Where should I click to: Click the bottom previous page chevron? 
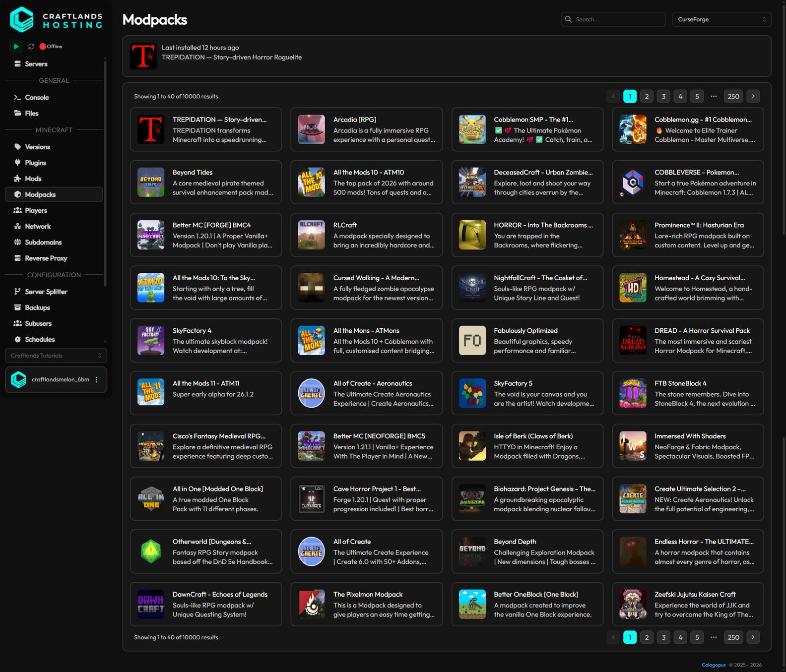[x=613, y=637]
